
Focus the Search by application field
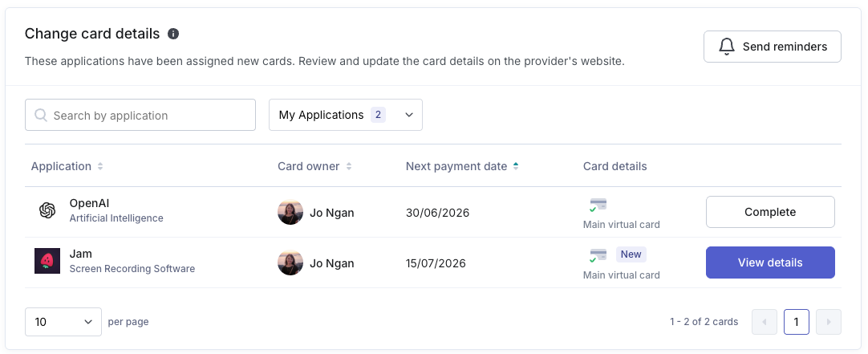click(140, 115)
